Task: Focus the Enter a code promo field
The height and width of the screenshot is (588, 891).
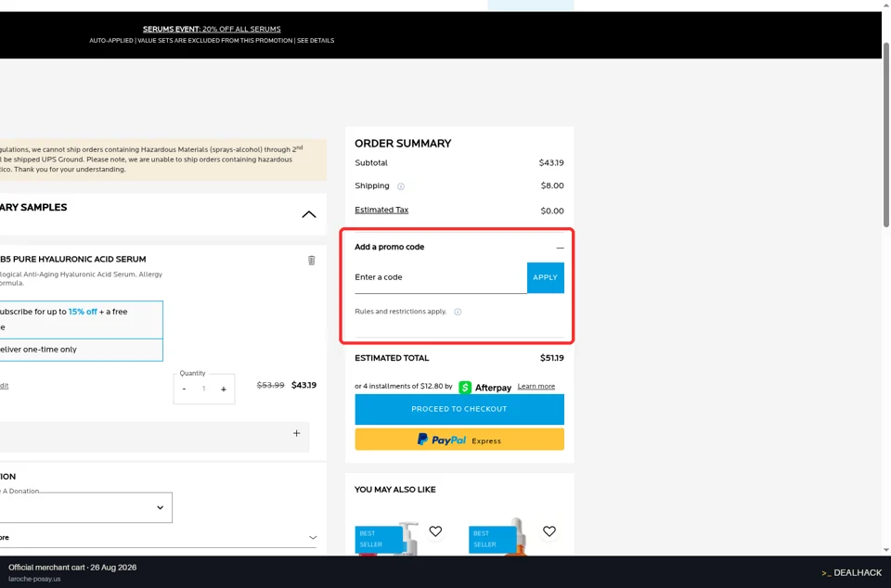Action: tap(440, 277)
